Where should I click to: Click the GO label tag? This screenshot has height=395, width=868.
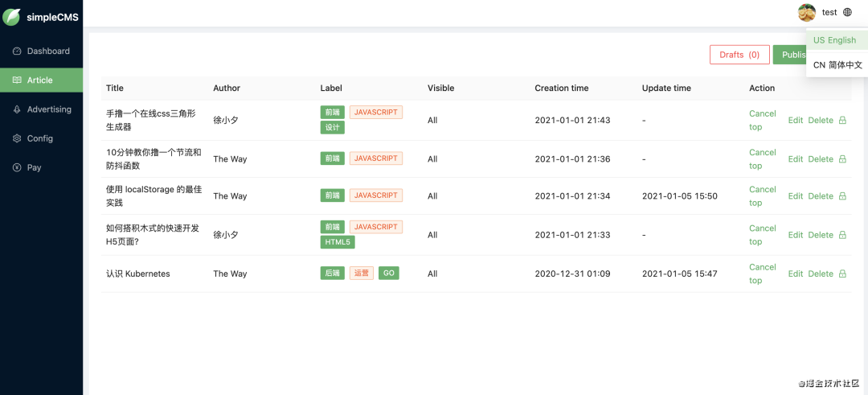(x=389, y=273)
